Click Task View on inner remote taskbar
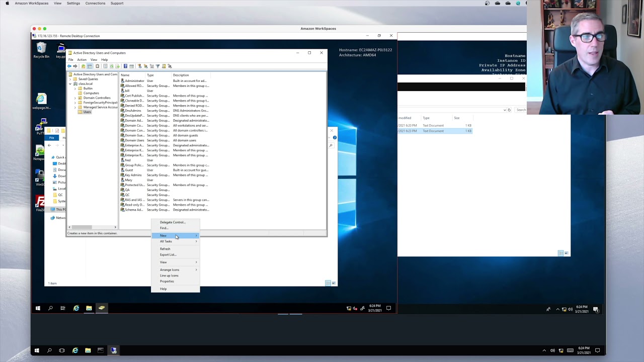This screenshot has width=644, height=362. pyautogui.click(x=63, y=308)
